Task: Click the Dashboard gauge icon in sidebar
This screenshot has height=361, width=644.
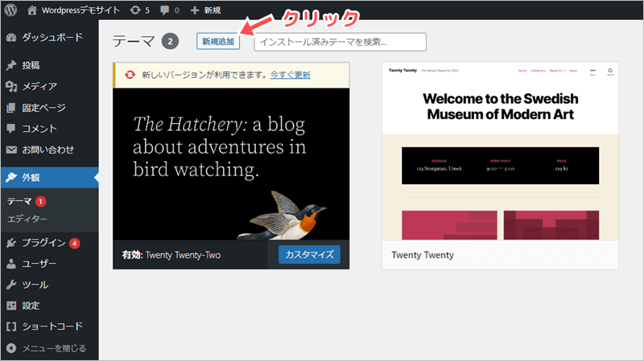Action: click(x=11, y=37)
